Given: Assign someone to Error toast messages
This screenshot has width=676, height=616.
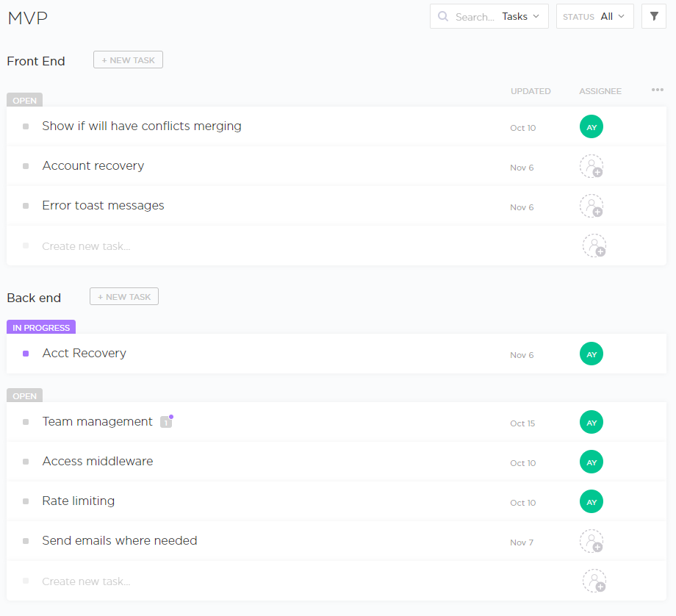Looking at the screenshot, I should (591, 207).
